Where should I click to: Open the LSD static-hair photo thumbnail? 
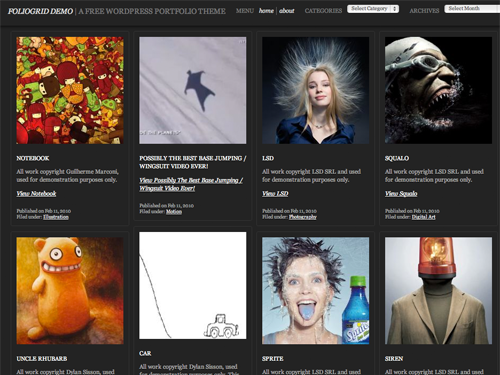coord(315,90)
